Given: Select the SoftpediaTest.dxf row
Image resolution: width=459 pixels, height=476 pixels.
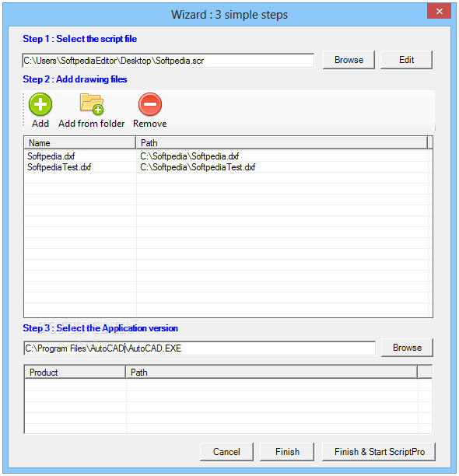Looking at the screenshot, I should [226, 167].
